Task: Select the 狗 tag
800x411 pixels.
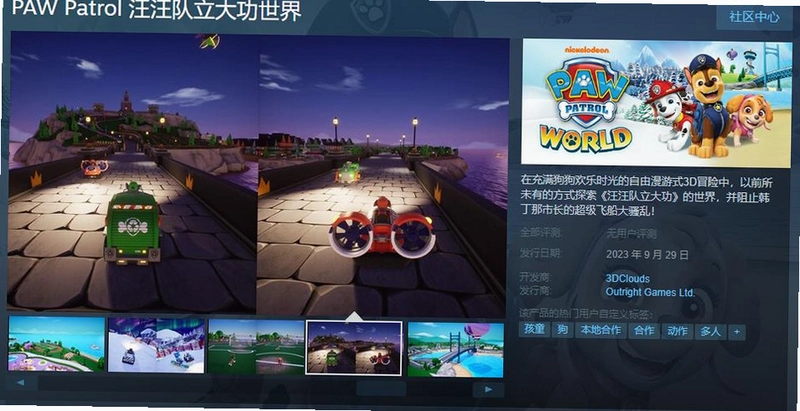Action: coord(563,330)
